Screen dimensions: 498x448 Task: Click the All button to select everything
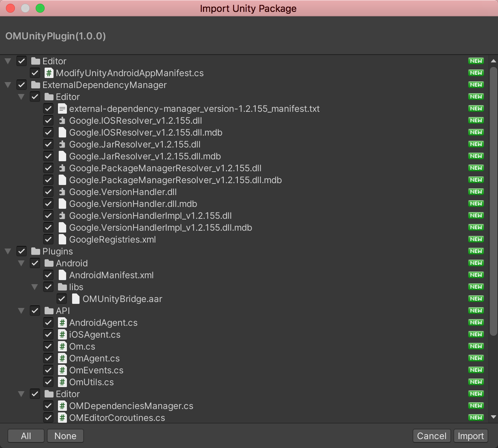pos(26,436)
